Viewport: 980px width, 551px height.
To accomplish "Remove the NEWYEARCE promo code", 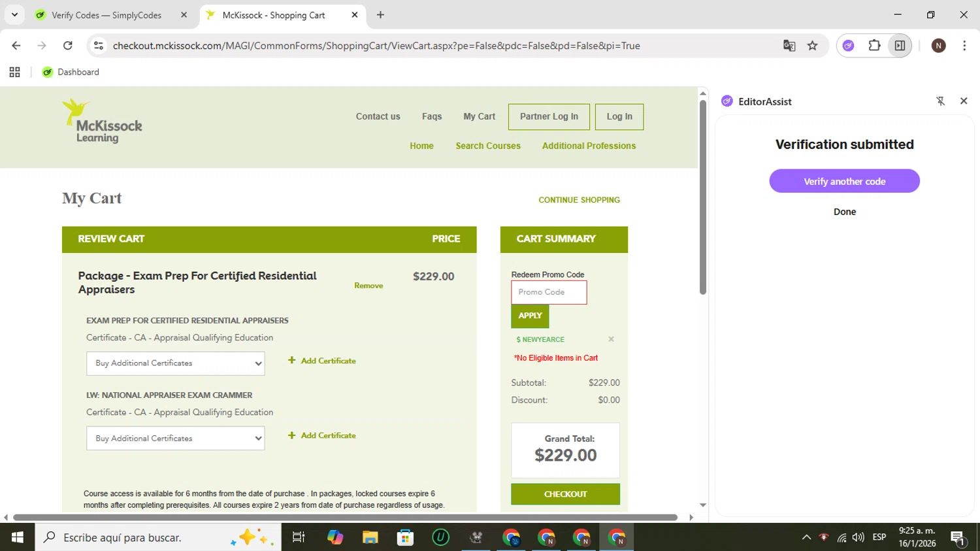I will pyautogui.click(x=611, y=339).
